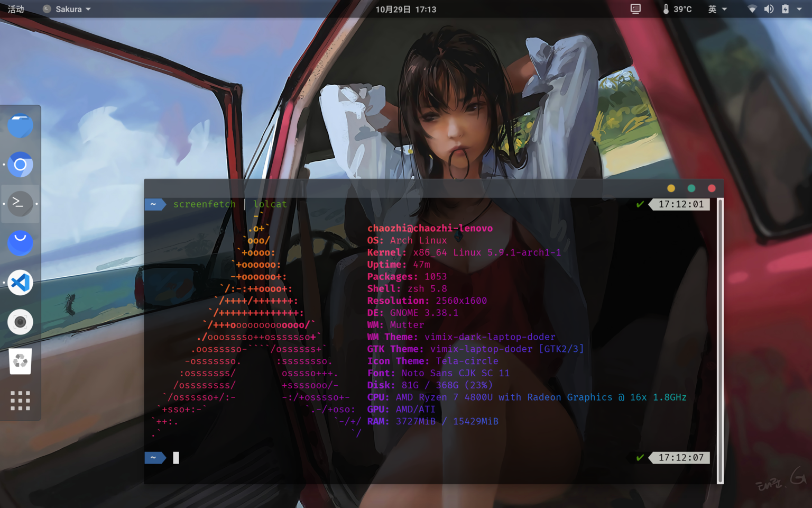
Task: Click the 'Disk: 81G / 368G' line
Action: (x=430, y=385)
